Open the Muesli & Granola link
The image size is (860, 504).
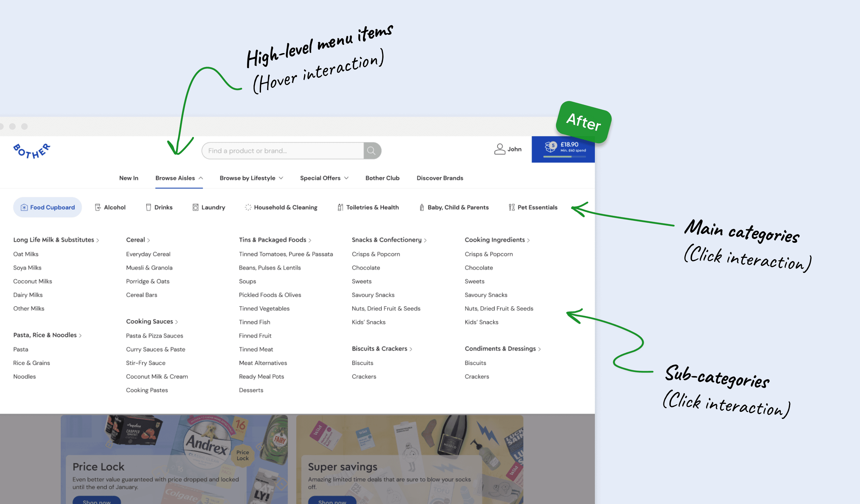[x=149, y=268]
